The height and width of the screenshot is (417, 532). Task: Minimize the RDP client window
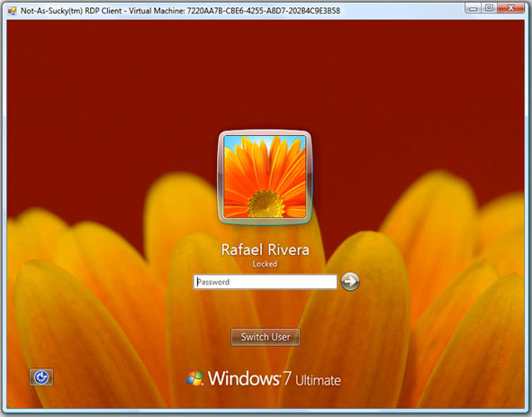click(473, 8)
